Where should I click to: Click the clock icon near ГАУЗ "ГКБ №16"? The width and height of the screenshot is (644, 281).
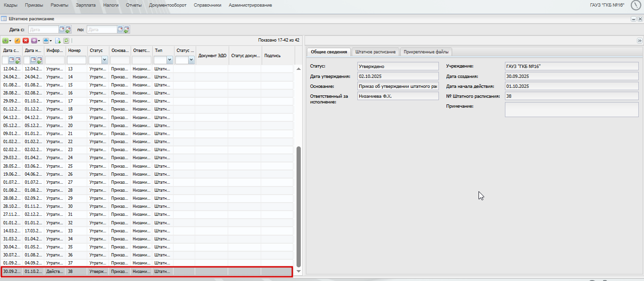click(x=636, y=5)
